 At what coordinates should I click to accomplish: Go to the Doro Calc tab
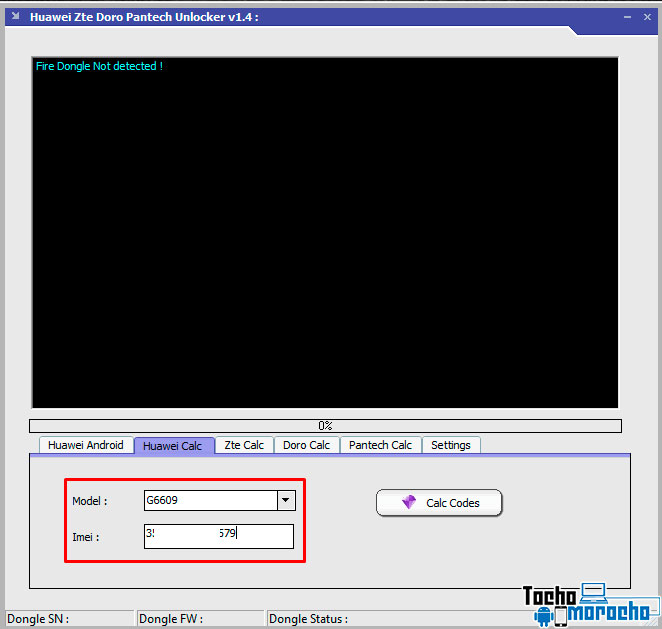click(x=307, y=445)
